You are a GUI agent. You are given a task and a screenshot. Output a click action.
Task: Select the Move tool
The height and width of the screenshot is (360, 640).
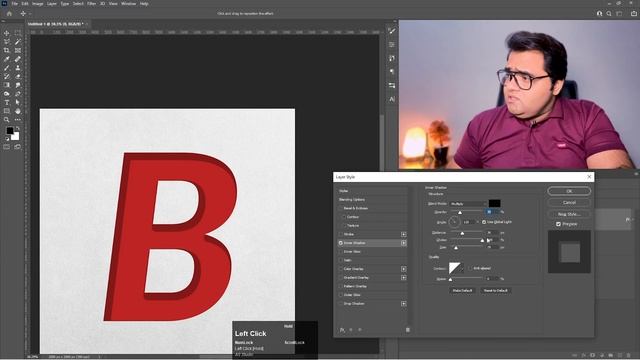point(7,33)
